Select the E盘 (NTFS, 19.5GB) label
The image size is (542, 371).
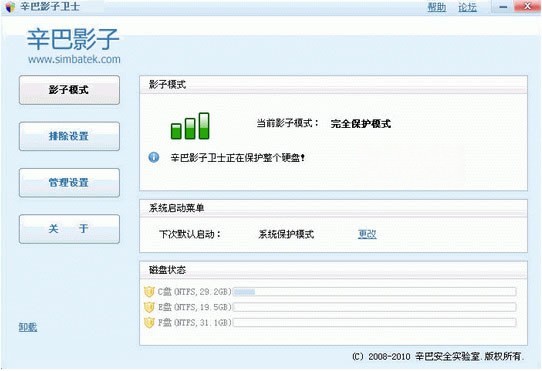tap(195, 307)
